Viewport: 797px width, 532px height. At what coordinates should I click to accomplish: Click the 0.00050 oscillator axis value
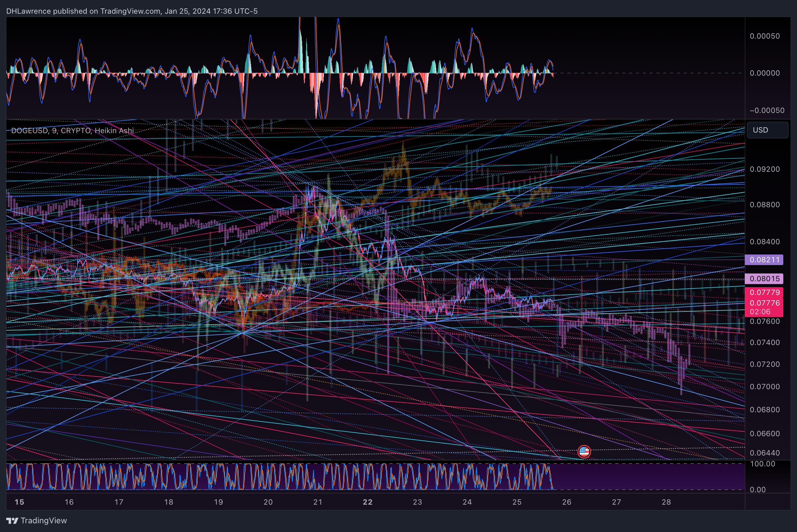765,36
